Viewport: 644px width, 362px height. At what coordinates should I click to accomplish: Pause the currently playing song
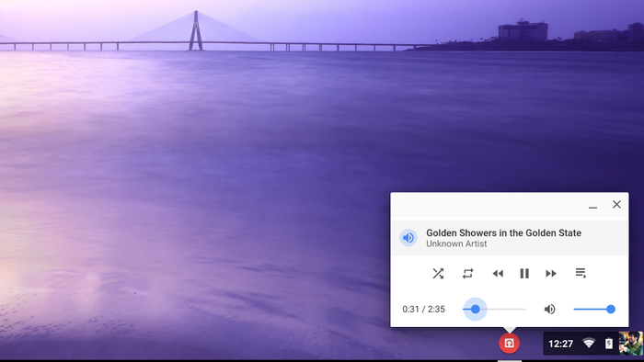coord(524,274)
